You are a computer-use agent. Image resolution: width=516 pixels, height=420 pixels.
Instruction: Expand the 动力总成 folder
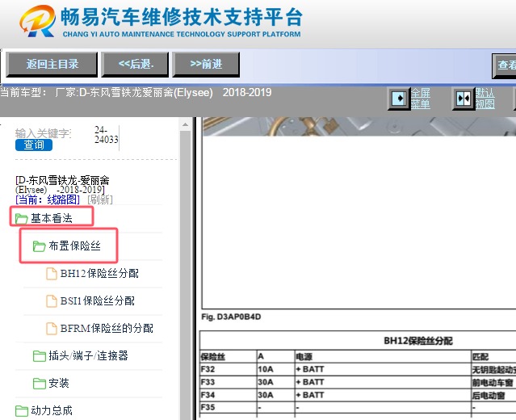(x=52, y=410)
